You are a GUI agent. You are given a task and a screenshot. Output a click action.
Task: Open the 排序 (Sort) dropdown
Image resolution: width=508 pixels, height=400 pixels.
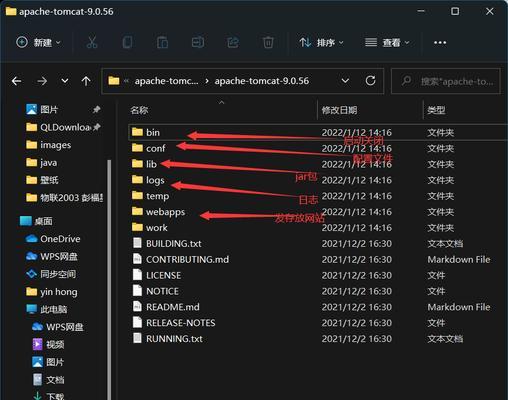321,42
